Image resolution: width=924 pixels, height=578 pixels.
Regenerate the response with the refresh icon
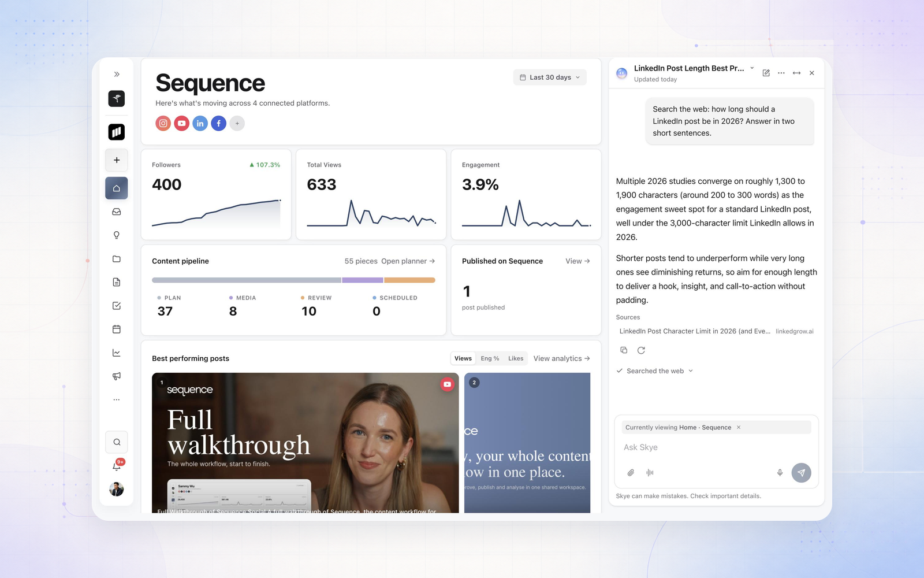tap(641, 350)
